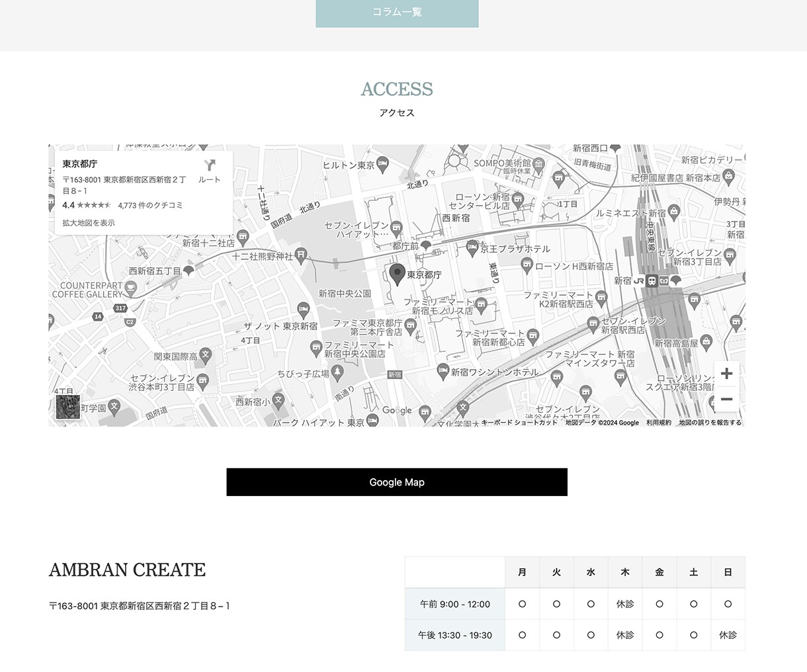Click the 4,773 件のクチコミ reviews link
Viewport: 807px width, 672px height.
click(x=150, y=205)
